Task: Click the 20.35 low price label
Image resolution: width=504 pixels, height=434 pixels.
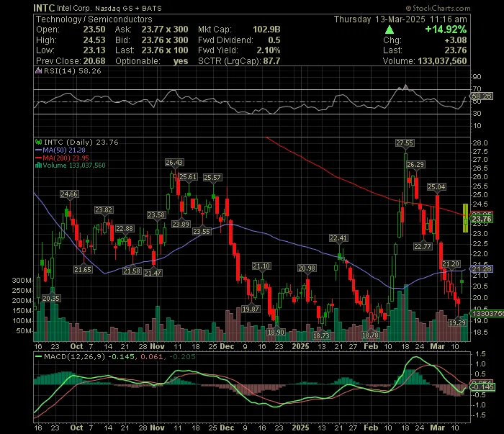Action: [x=51, y=299]
